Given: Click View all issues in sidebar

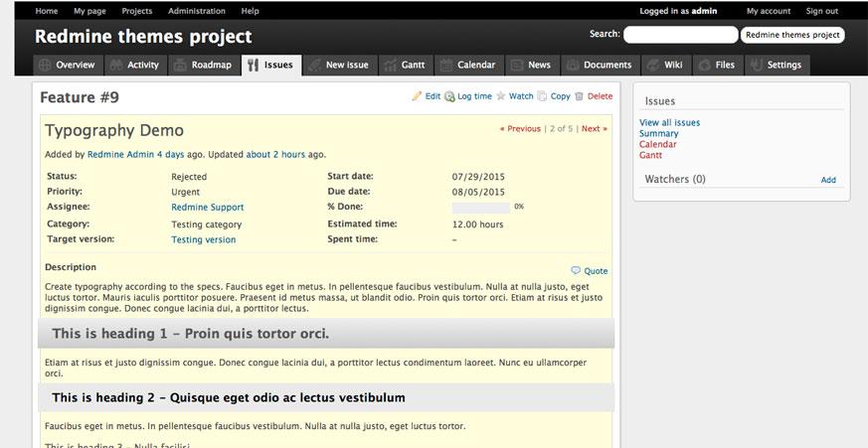Looking at the screenshot, I should pyautogui.click(x=669, y=123).
